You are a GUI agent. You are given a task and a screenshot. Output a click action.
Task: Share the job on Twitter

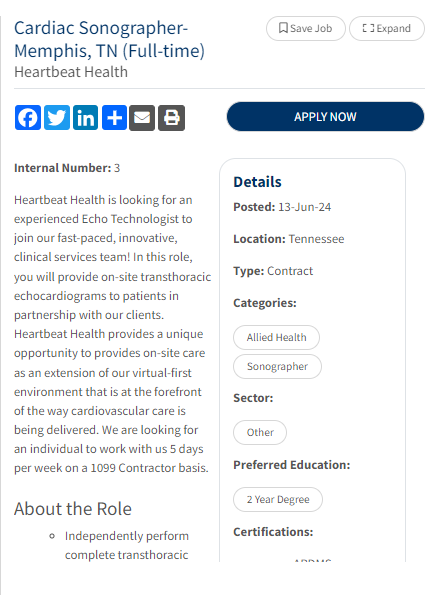[x=57, y=118]
